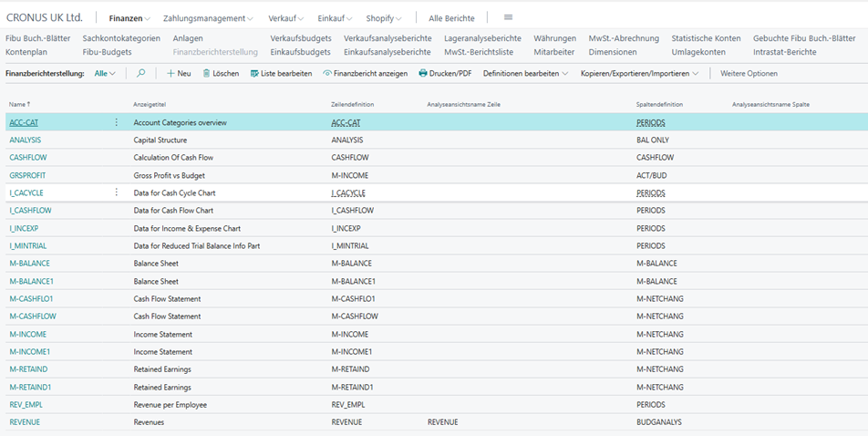
Task: Open row options for I_CACYCLE
Action: click(x=116, y=192)
